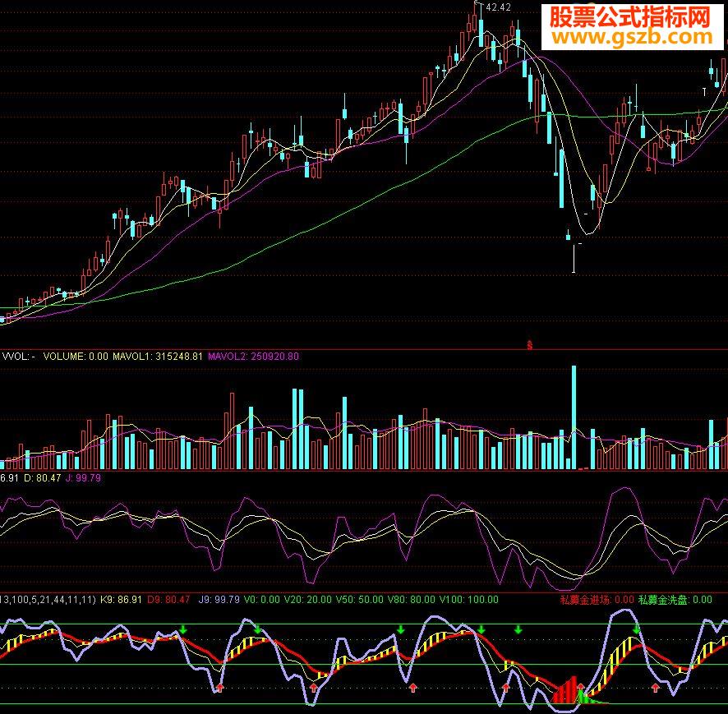
Task: Click the rightmost green down arrow signal
Action: 637,629
